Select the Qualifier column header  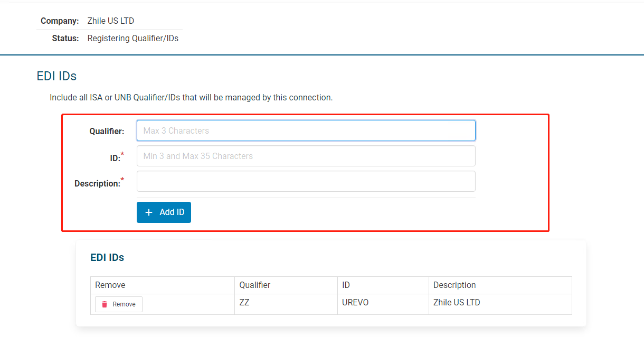tap(255, 285)
